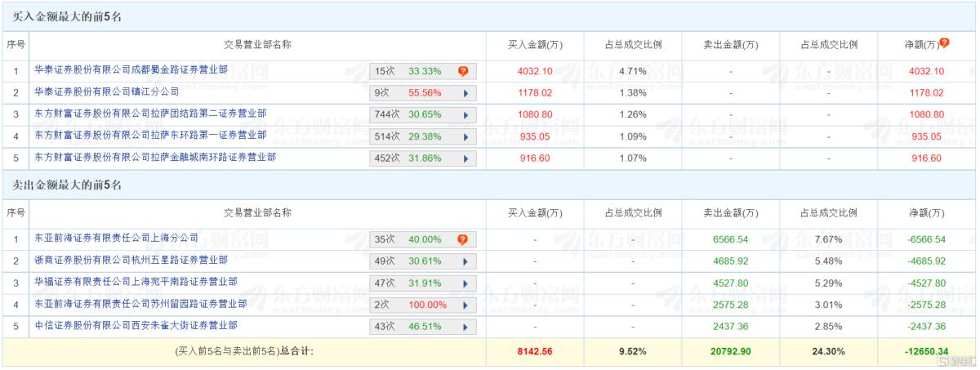Select the 15次 33.33% stats box

click(x=422, y=71)
